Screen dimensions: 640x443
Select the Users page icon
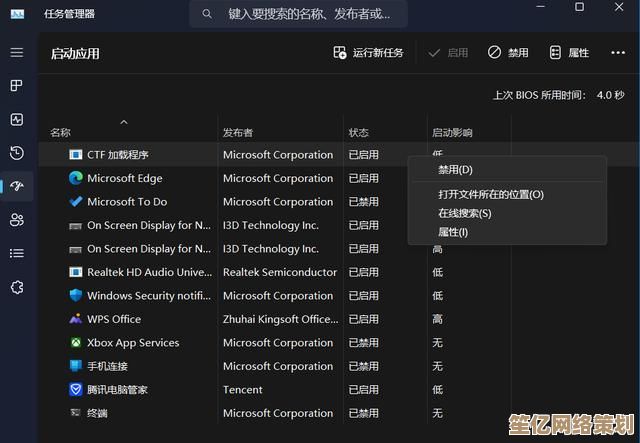pos(17,220)
